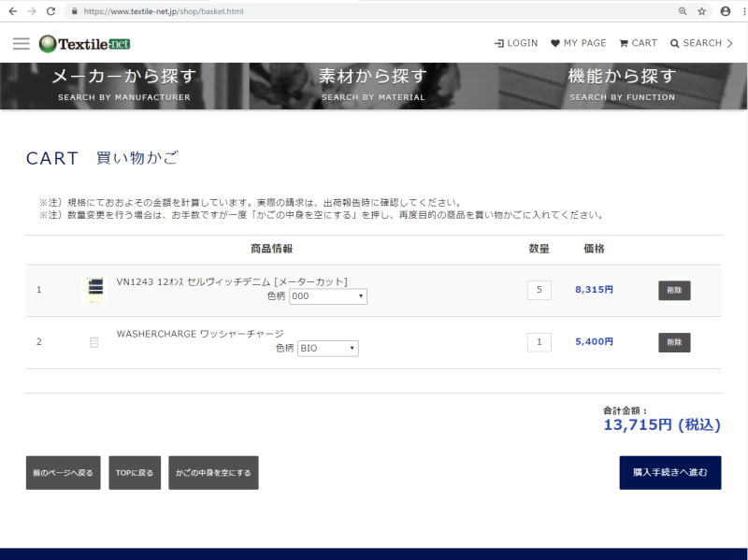Open the WASHERCHARGE ワッシャーチャージ product name
The width and height of the screenshot is (748, 560).
pyautogui.click(x=200, y=334)
